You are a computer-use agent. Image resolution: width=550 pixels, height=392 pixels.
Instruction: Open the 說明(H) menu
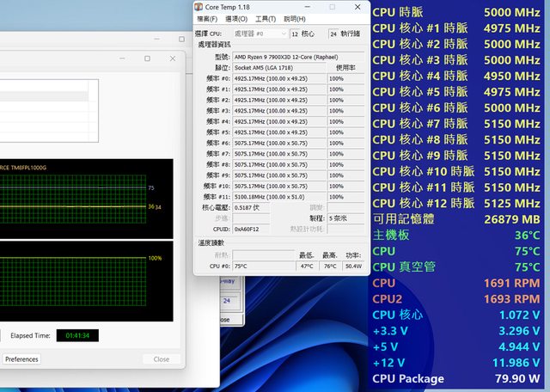[x=295, y=19]
